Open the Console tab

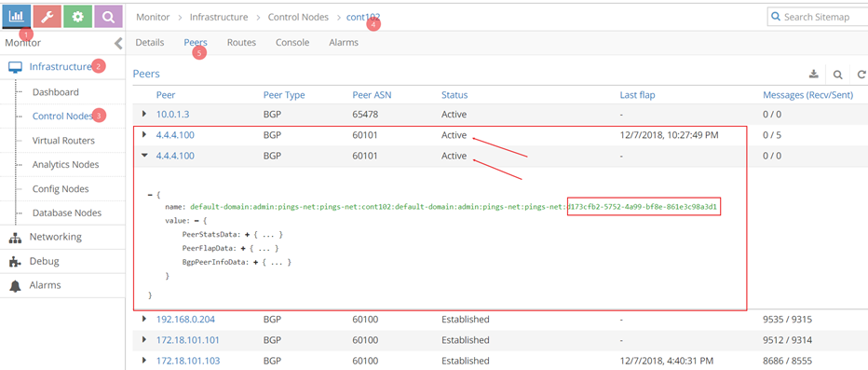292,42
